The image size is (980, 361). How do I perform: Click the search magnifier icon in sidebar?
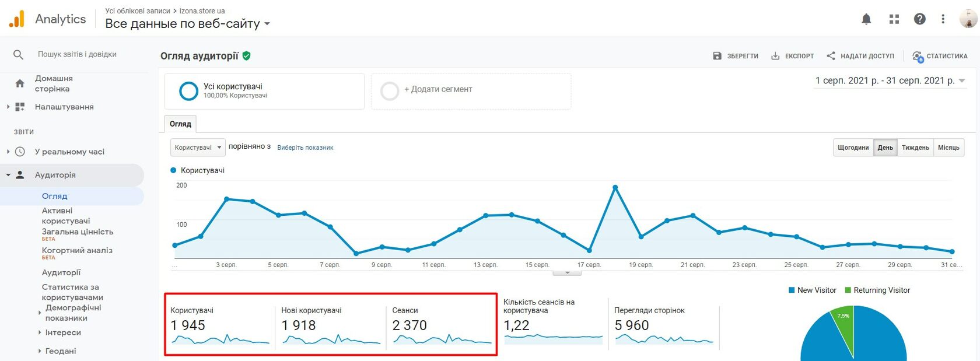coord(18,54)
